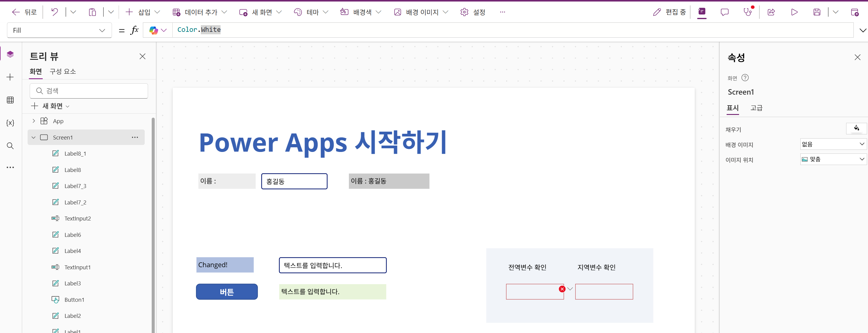Expand the App tree item

pos(34,121)
